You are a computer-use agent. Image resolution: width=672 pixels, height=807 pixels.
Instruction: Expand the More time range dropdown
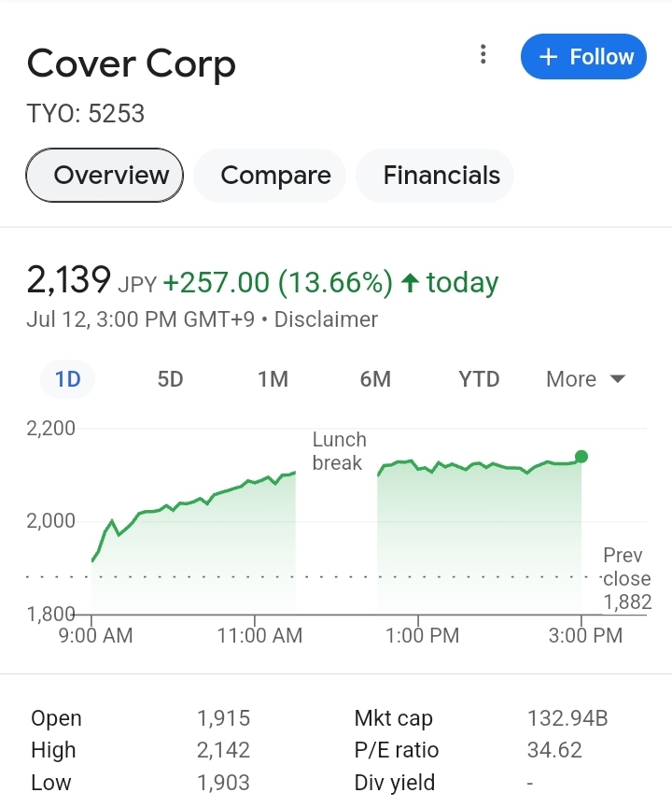point(585,379)
